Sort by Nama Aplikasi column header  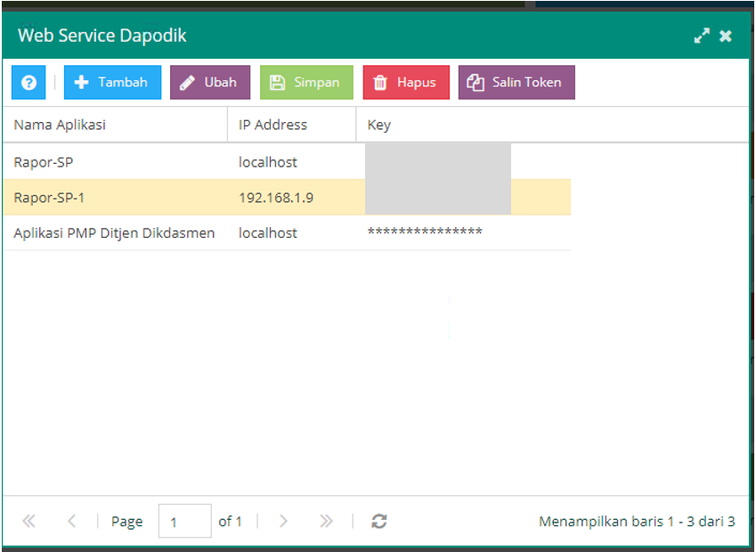114,126
